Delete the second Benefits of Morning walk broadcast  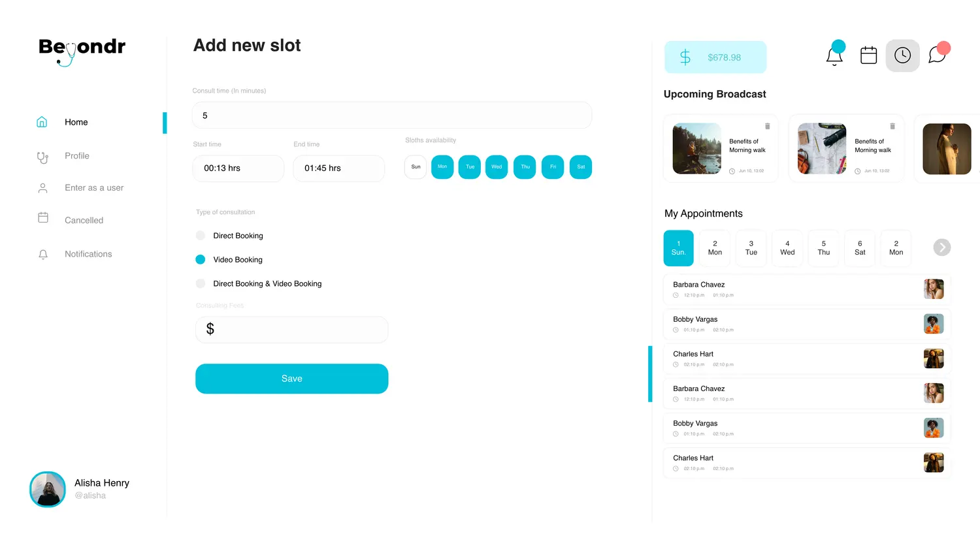[892, 126]
